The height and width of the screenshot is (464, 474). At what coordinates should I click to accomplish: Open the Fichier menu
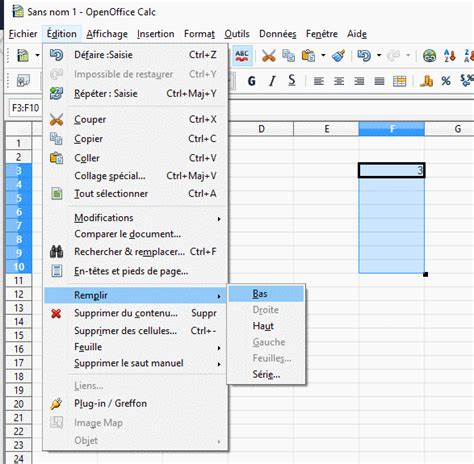point(23,34)
